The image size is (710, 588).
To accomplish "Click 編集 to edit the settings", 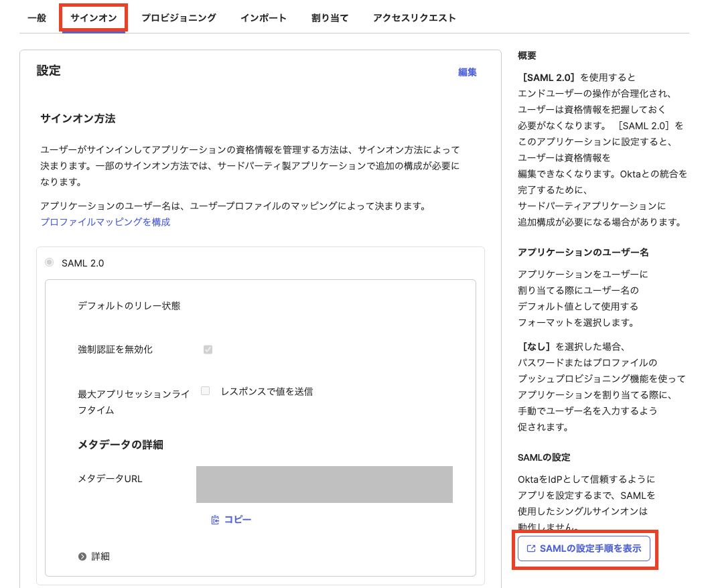I will click(x=467, y=72).
